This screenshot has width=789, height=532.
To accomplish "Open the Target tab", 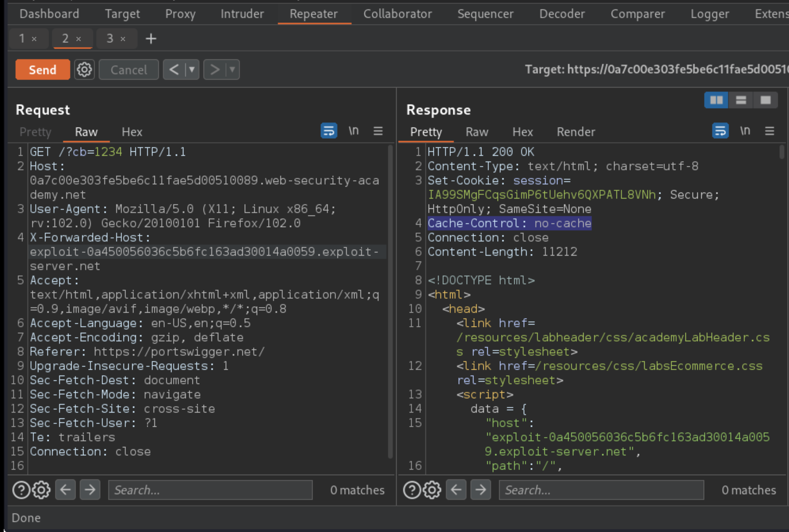I will point(123,14).
